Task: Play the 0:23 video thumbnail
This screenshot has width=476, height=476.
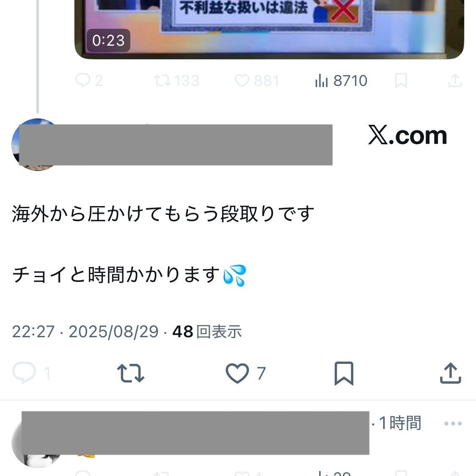Action: tap(269, 29)
